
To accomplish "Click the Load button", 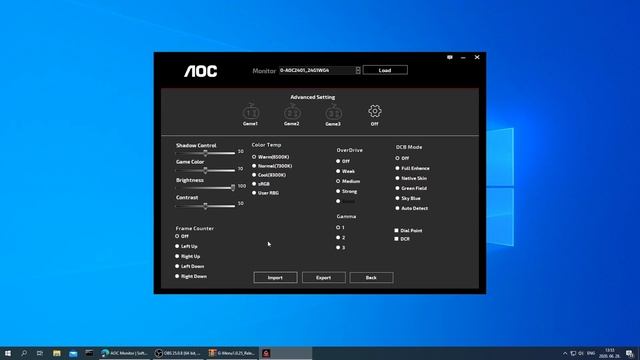I will [x=385, y=70].
